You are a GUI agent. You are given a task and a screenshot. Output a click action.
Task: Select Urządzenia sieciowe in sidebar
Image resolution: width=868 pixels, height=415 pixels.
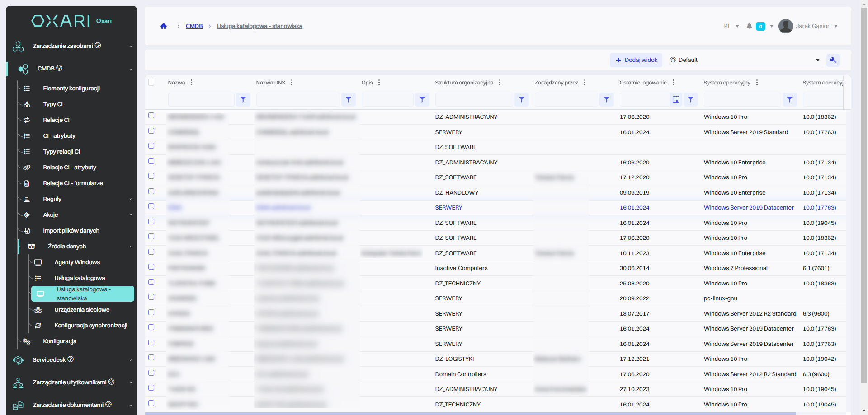[x=82, y=310]
